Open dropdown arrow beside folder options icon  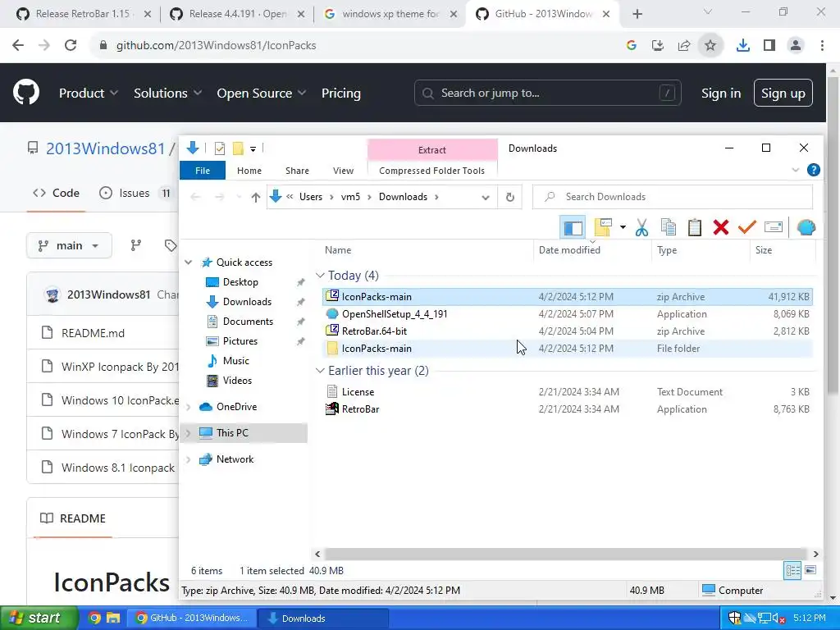pos(623,228)
